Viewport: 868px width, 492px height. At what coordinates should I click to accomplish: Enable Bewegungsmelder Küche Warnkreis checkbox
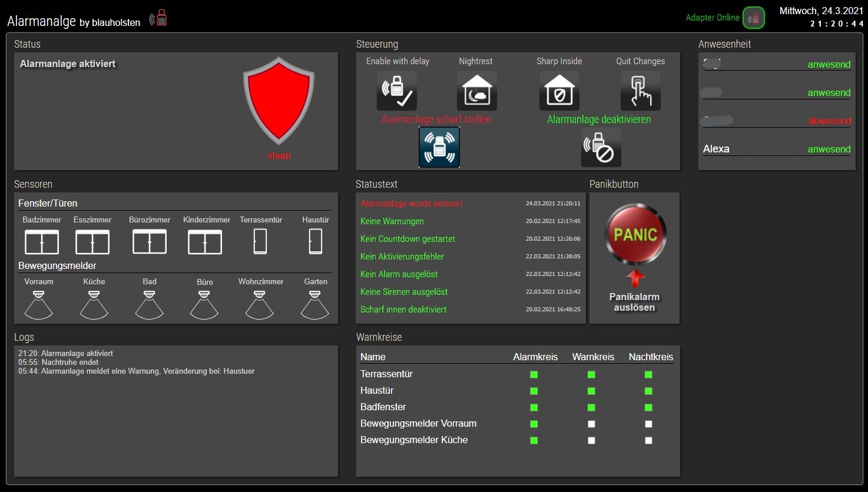[x=591, y=440]
